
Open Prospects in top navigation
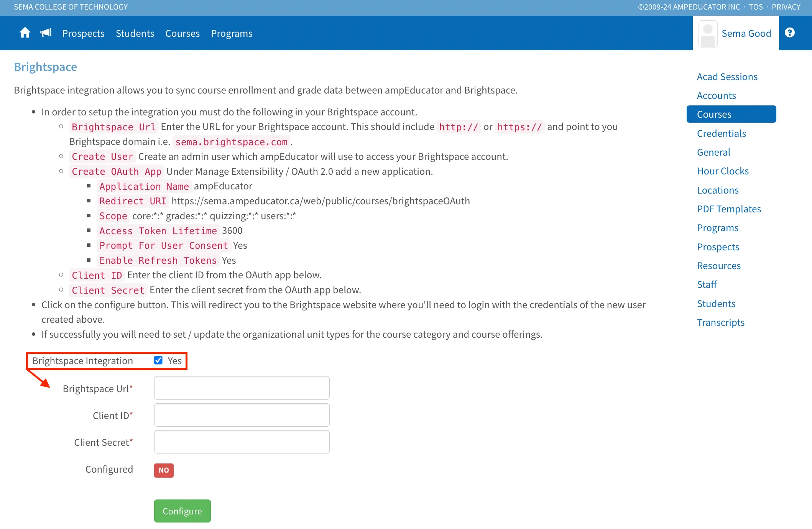coord(83,33)
